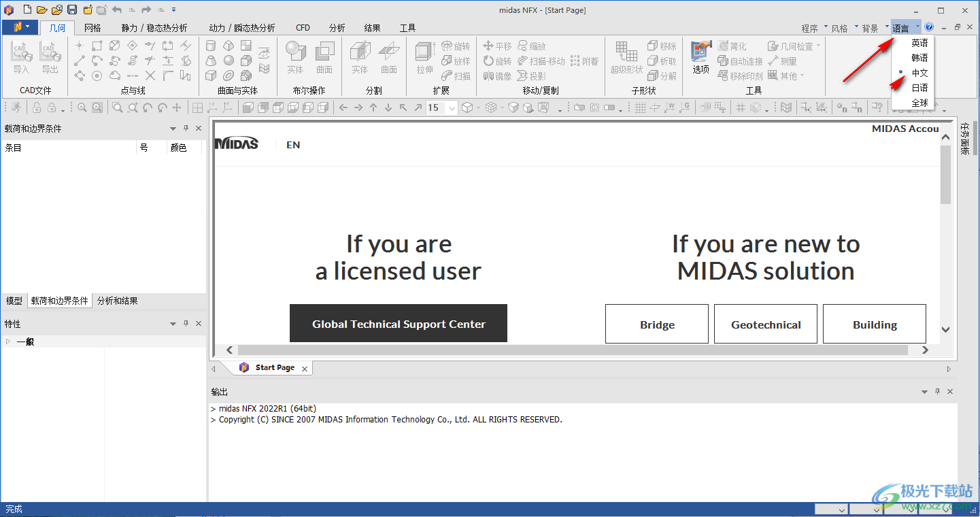Click the Bridge button
980x517 pixels.
point(657,324)
